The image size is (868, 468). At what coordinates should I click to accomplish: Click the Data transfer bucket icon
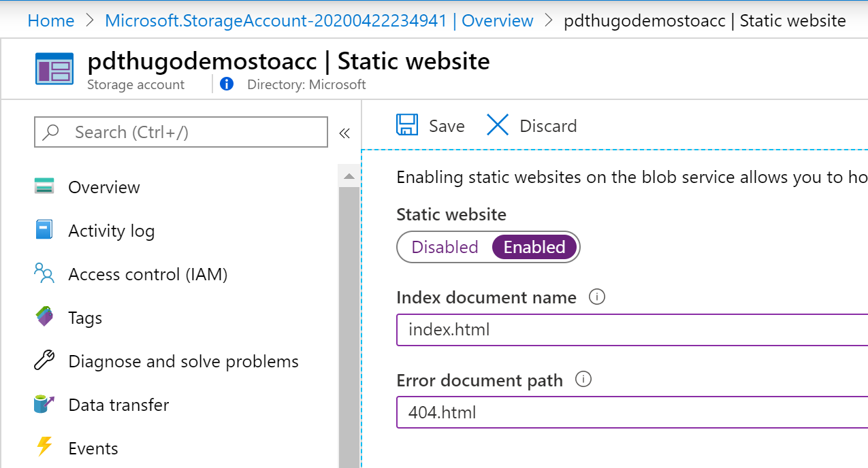click(44, 404)
